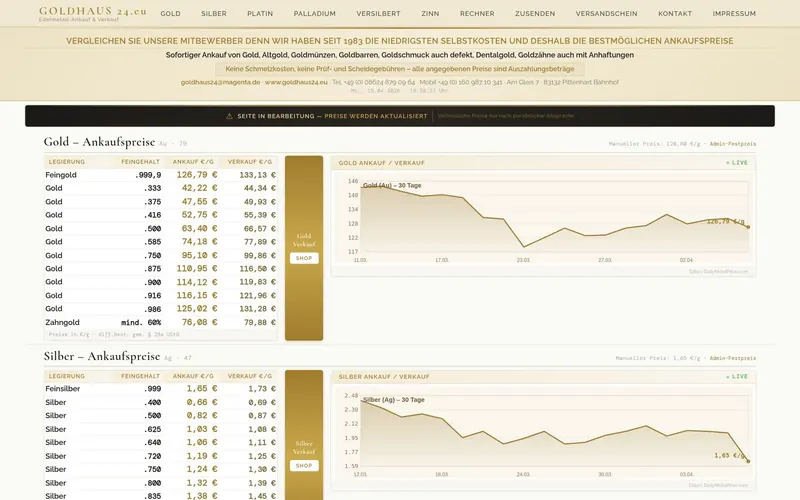Click the Admin-Festpreis link beside Gold heading
This screenshot has width=800, height=500.
[733, 144]
